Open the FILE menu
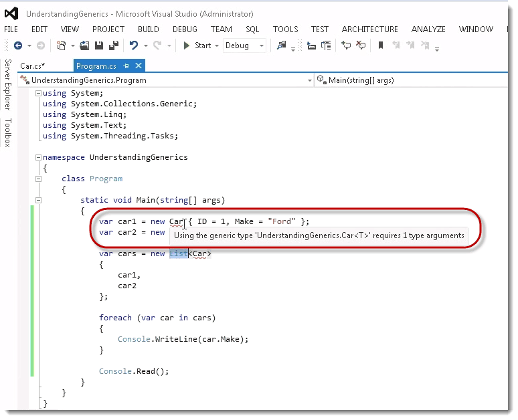This screenshot has height=420, width=518. tap(11, 29)
